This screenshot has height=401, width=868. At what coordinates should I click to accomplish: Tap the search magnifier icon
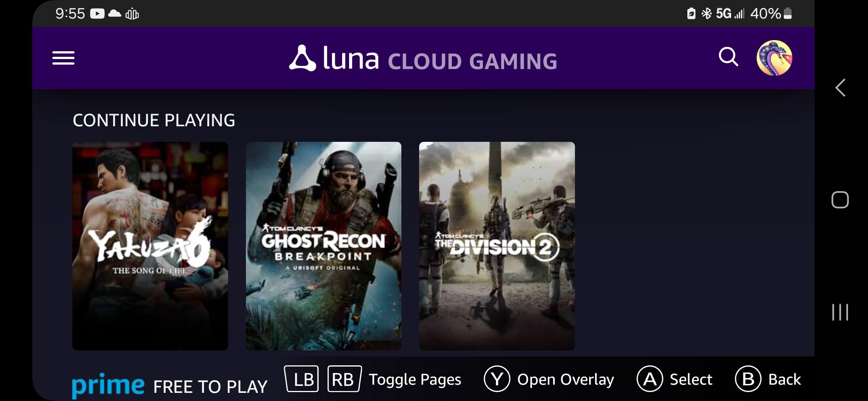point(728,57)
